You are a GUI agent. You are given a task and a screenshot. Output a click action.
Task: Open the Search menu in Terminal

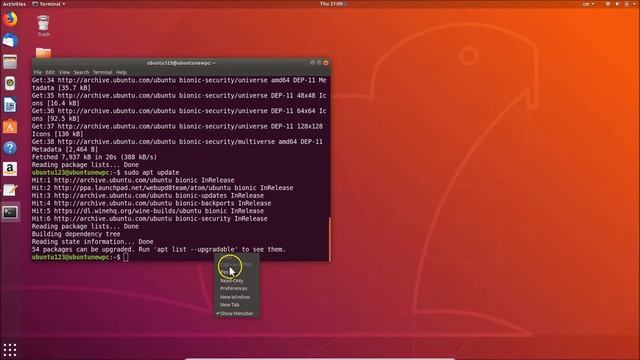point(81,72)
